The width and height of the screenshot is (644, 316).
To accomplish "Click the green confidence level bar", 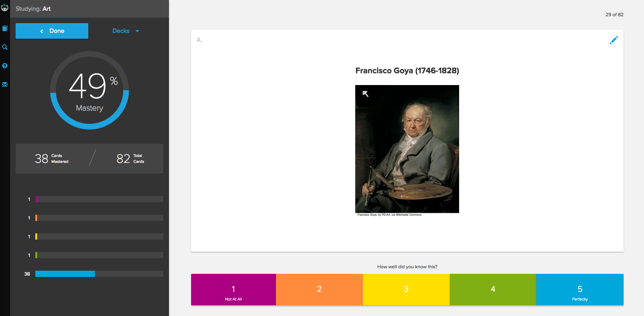I will [x=99, y=255].
